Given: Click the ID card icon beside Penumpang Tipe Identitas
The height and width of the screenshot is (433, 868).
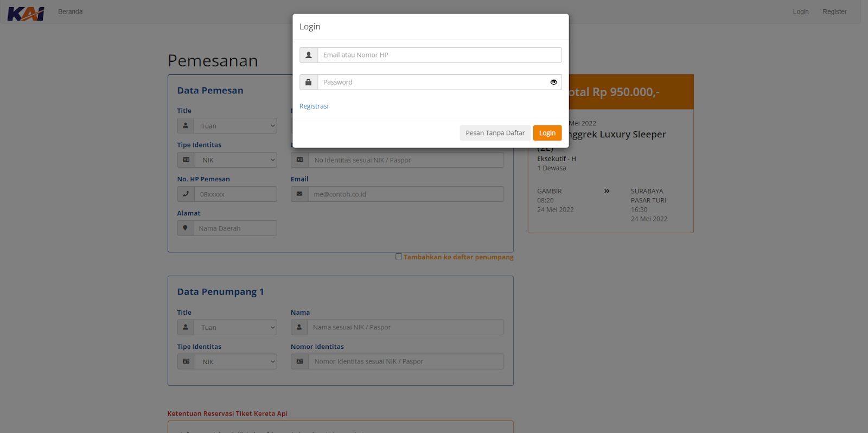Looking at the screenshot, I should click(x=186, y=361).
